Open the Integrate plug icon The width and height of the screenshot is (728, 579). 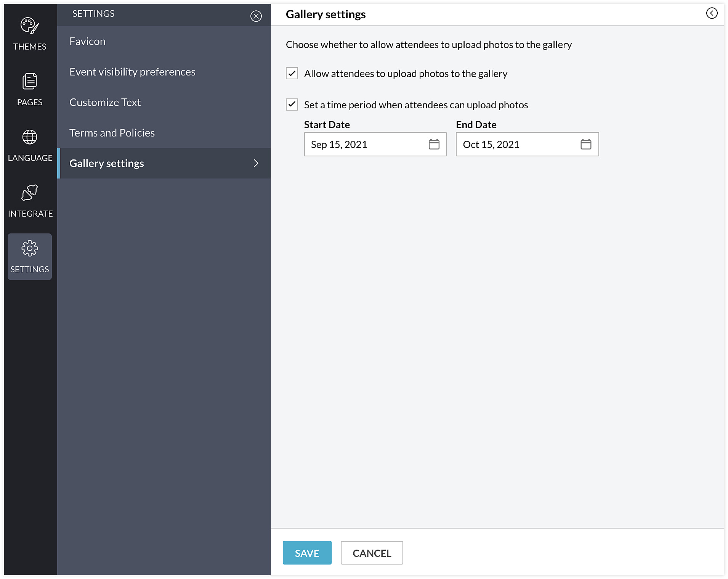coord(29,193)
